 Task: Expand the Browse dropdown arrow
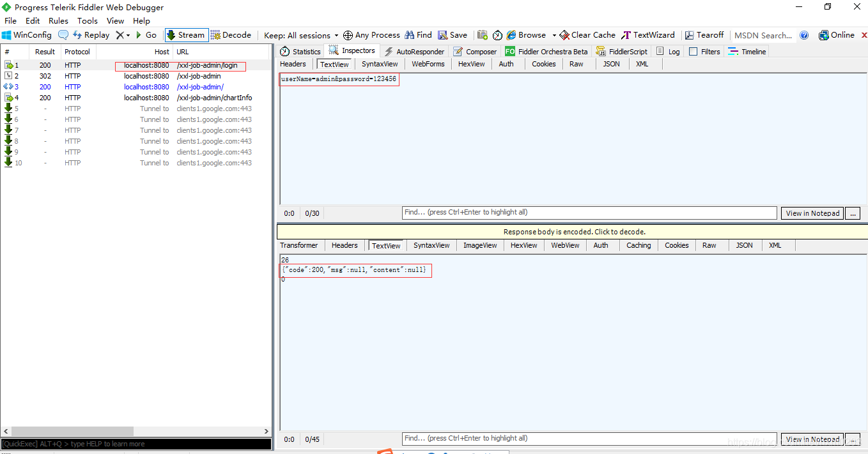[x=554, y=35]
